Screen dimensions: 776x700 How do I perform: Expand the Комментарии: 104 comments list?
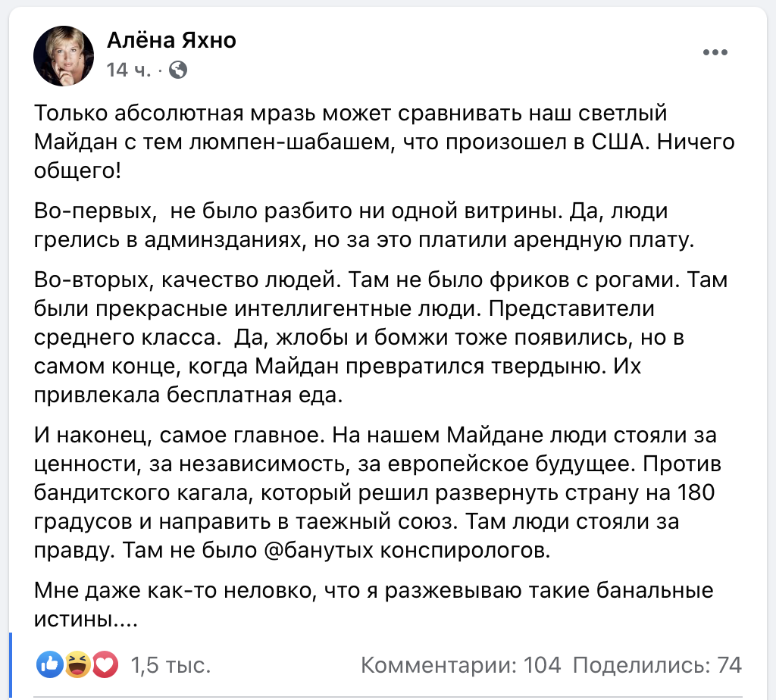click(461, 666)
